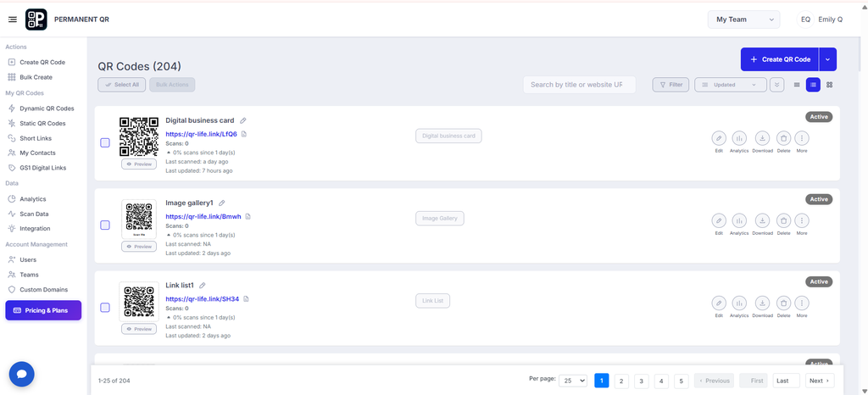Copy the qr-life.link/Bmwh short link
The image size is (868, 395).
248,216
